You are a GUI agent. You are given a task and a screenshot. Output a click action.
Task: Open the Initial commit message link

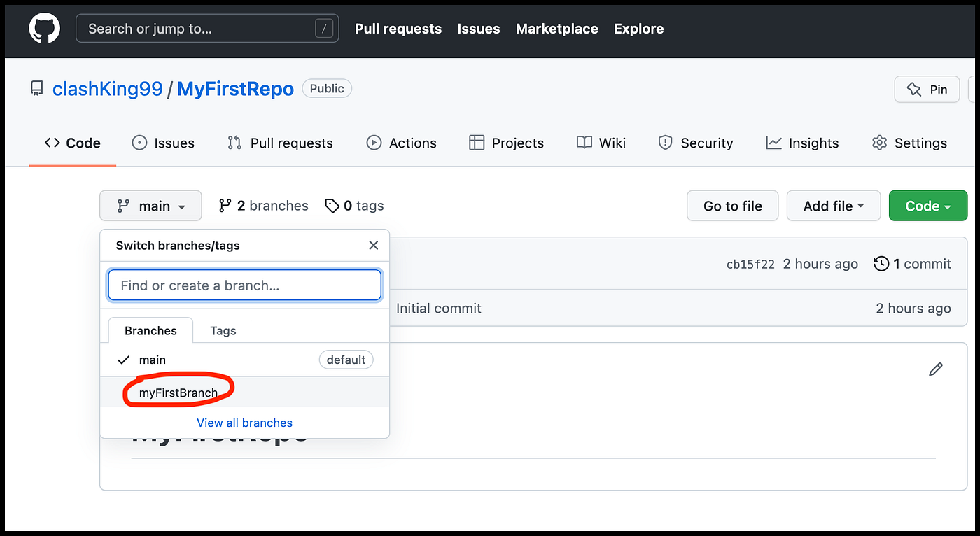click(439, 309)
